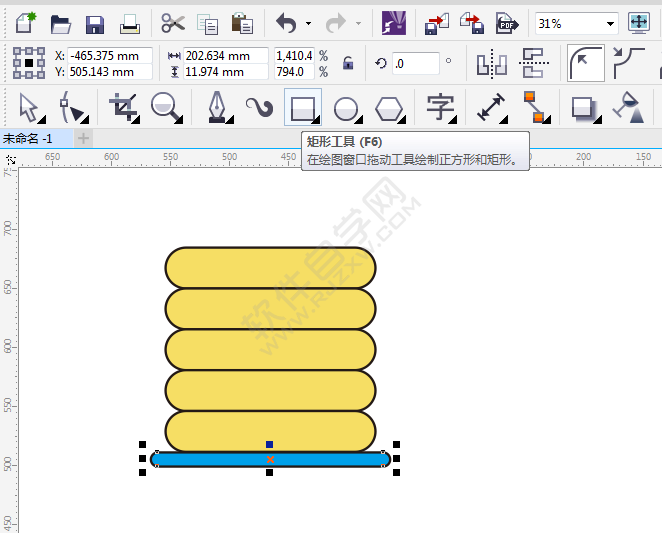Toggle full-screen preview button
This screenshot has width=662, height=533.
[x=639, y=23]
